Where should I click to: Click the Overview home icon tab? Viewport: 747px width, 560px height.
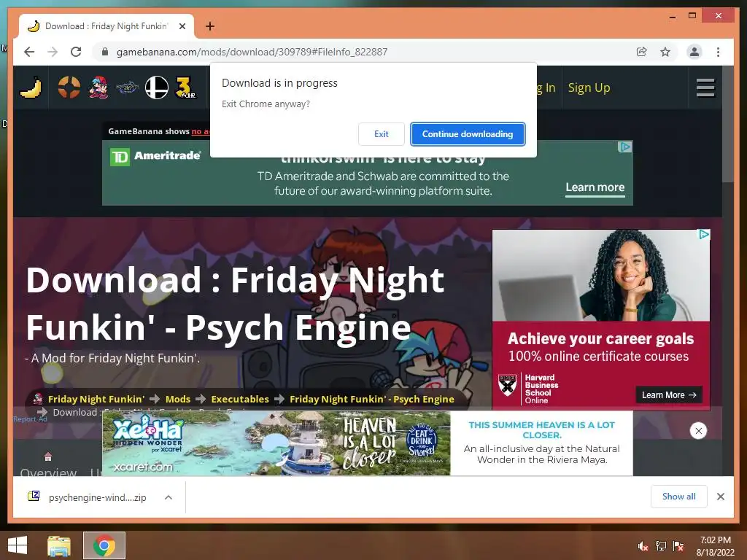tap(48, 457)
